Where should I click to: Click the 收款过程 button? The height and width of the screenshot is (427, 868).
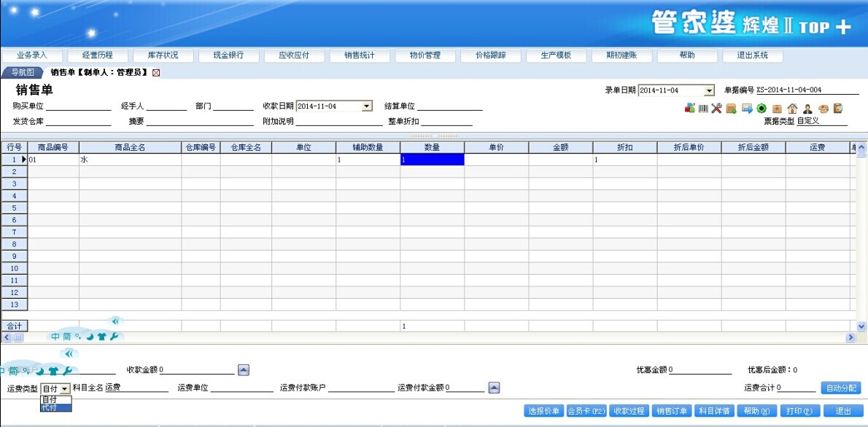tap(628, 411)
